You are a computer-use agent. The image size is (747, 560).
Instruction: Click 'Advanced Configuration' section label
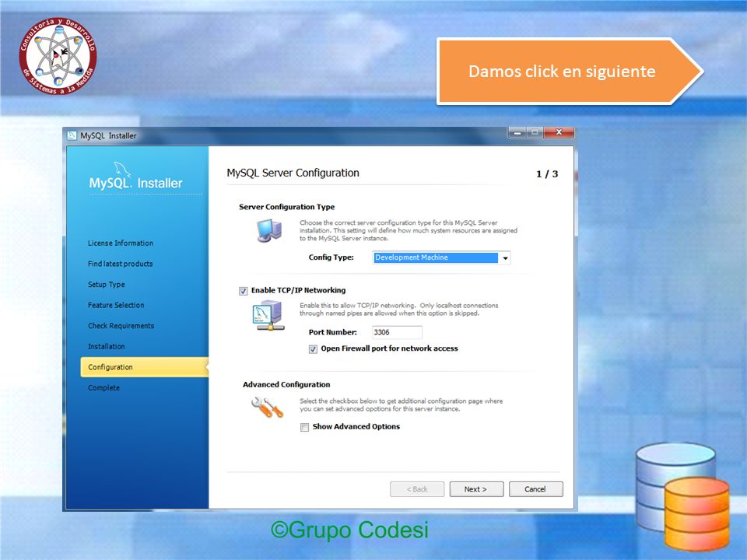click(286, 384)
